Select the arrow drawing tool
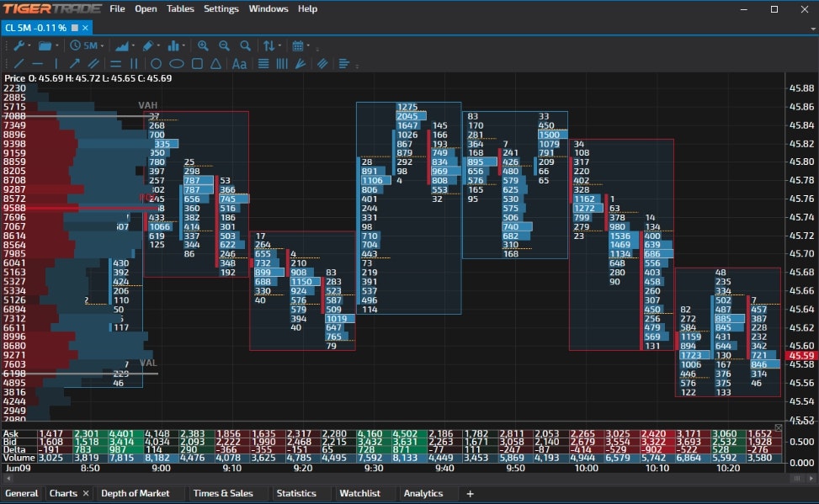819x504 pixels. point(74,63)
